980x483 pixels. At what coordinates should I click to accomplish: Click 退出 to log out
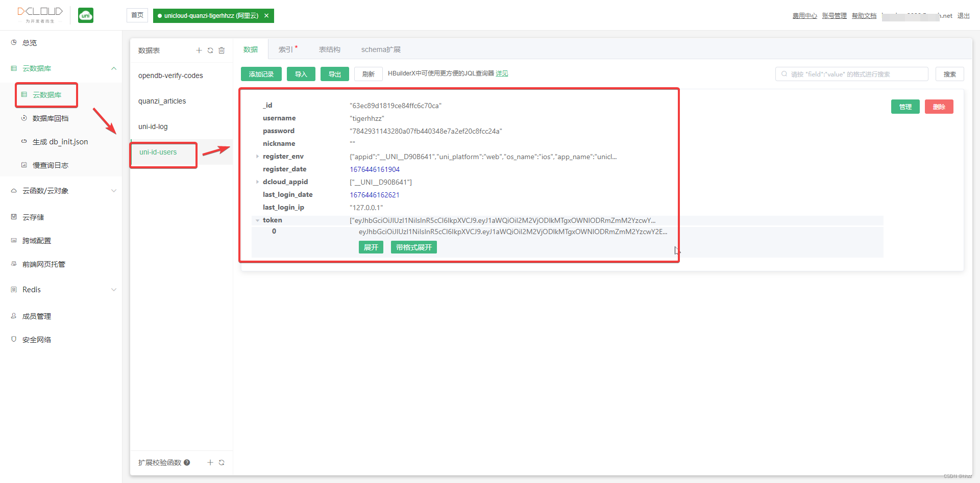coord(964,16)
